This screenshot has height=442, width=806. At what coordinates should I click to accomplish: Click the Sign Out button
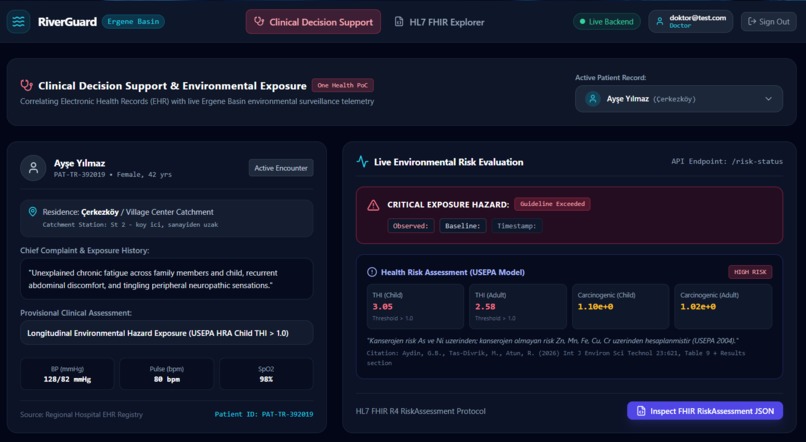(x=768, y=22)
